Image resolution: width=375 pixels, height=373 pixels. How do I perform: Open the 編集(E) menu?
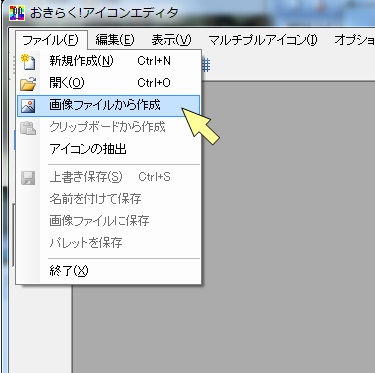pyautogui.click(x=115, y=40)
